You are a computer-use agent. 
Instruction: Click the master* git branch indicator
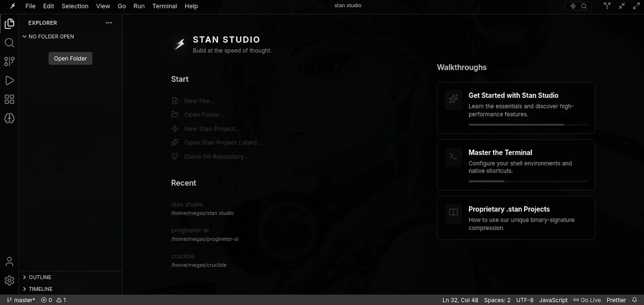click(x=21, y=300)
